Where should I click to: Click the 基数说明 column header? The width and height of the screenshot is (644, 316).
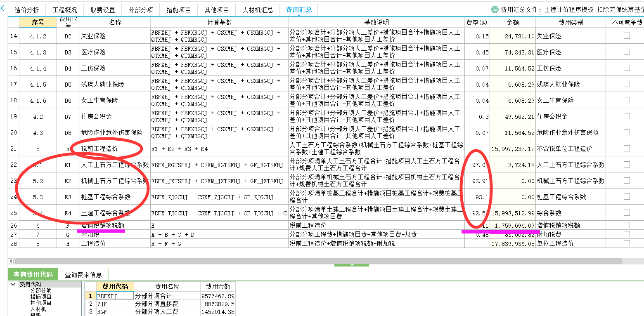point(376,22)
